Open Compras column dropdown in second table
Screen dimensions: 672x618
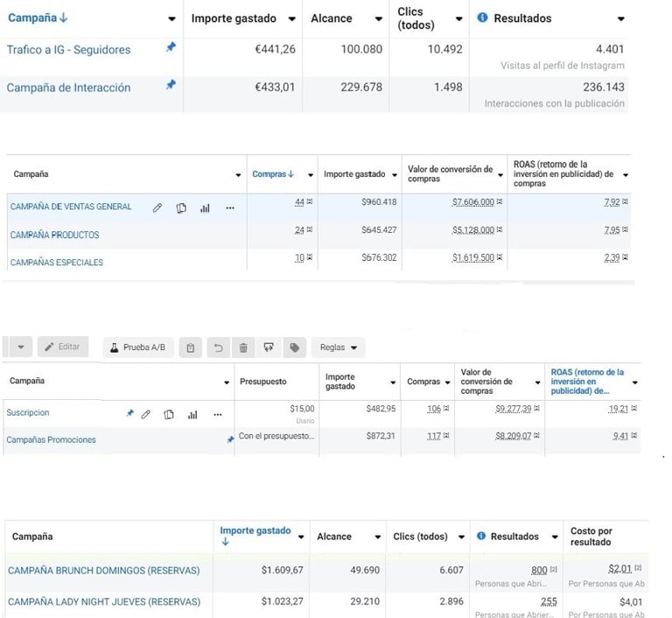[x=311, y=175]
